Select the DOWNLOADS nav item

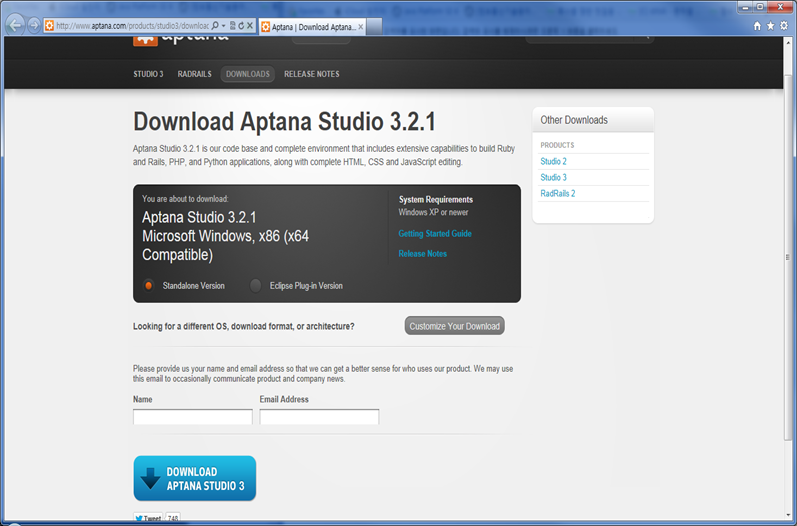248,74
